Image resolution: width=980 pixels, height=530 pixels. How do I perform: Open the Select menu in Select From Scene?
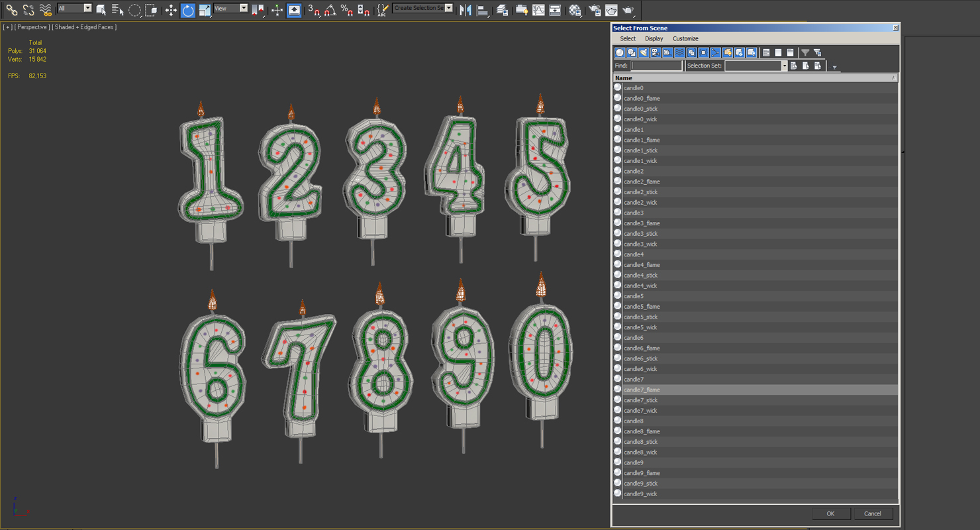628,38
